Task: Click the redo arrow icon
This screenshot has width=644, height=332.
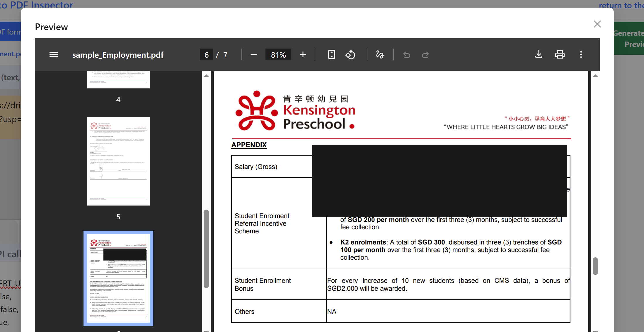Action: click(425, 55)
